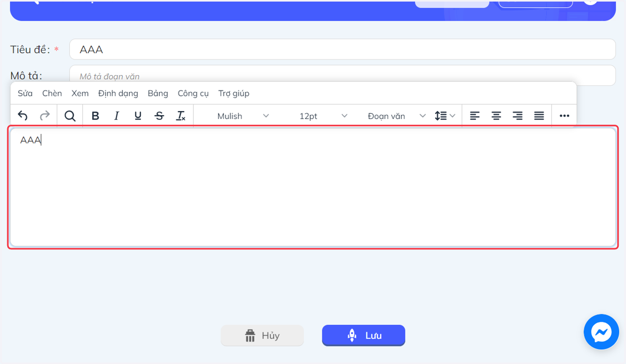Toggle strikethrough formatting

160,116
